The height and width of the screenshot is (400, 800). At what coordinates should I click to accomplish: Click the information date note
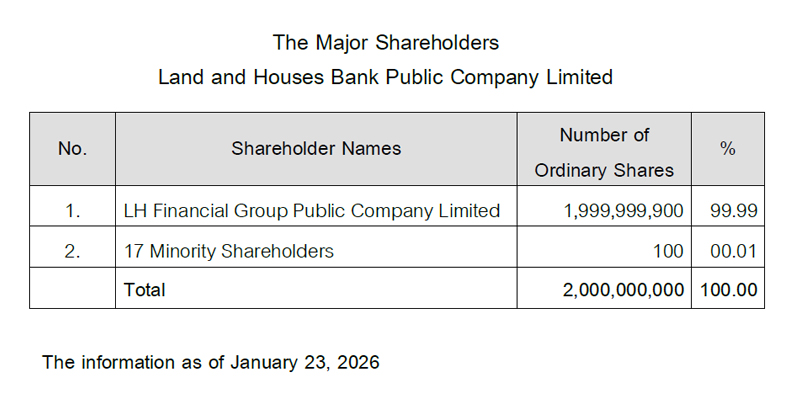[211, 362]
